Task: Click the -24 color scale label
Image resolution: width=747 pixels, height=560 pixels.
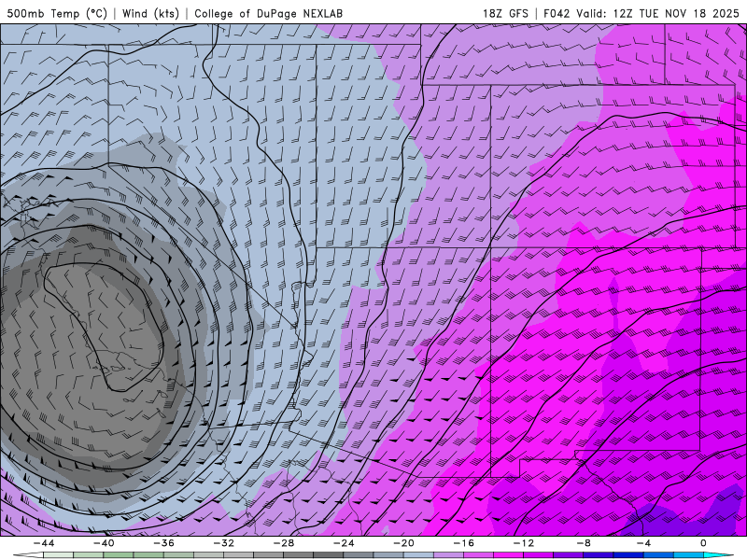Action: click(344, 543)
